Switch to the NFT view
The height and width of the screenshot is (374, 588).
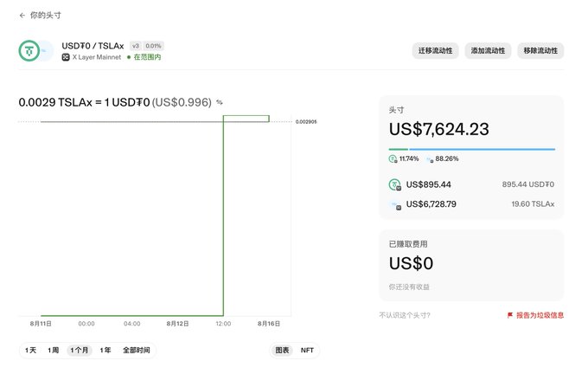(307, 351)
